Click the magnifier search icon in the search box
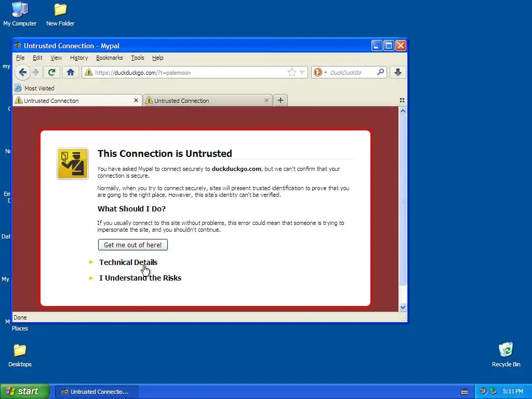532x399 pixels. tap(381, 72)
